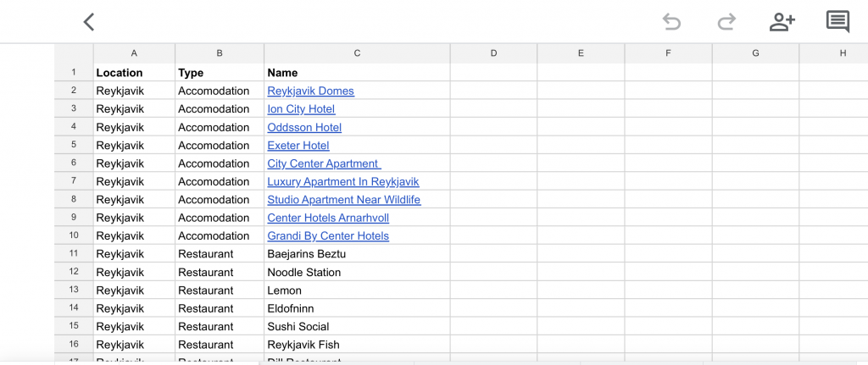Select row 16 header number

click(x=74, y=345)
